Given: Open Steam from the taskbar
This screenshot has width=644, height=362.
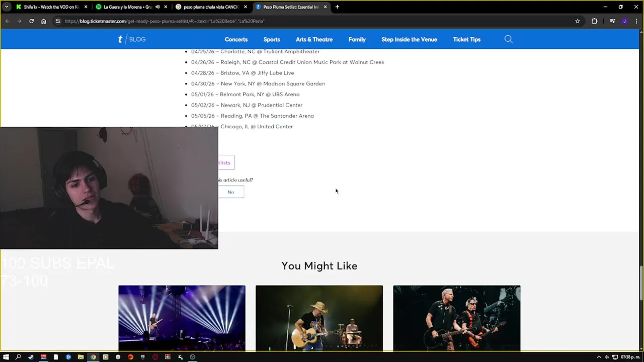Looking at the screenshot, I should point(31,357).
